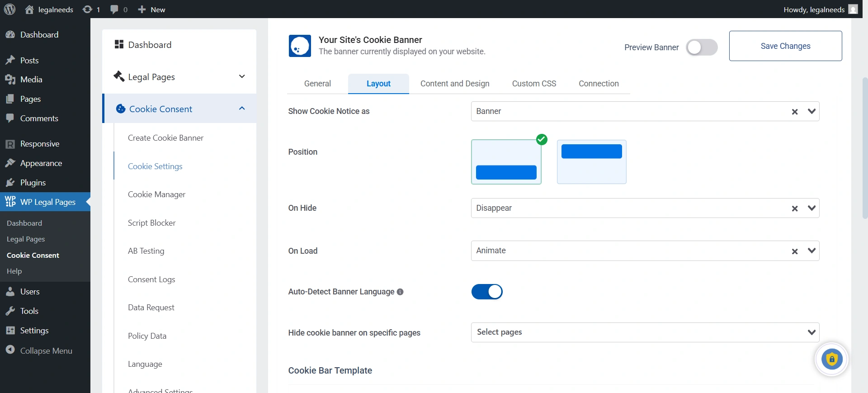Click the info icon beside Auto-Detect Banner Language

coord(400,292)
